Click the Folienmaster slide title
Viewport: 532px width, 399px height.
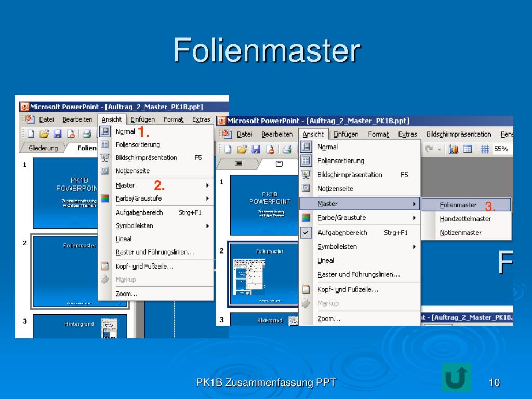(267, 50)
